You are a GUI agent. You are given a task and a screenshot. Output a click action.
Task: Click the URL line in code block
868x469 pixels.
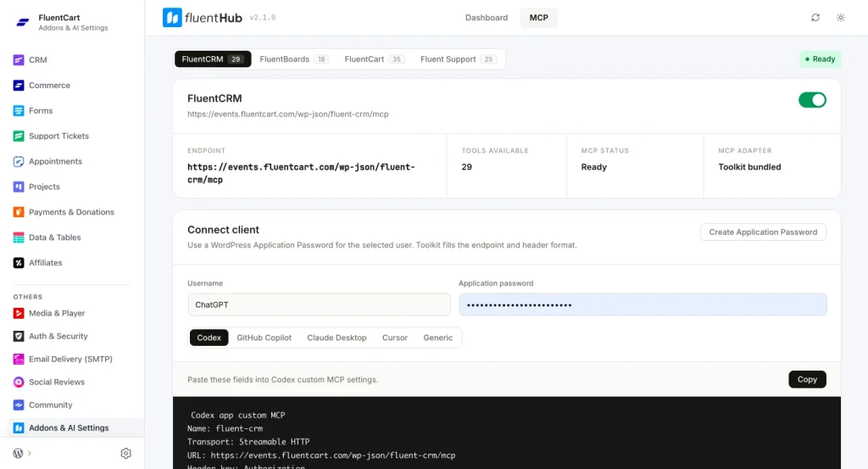321,455
